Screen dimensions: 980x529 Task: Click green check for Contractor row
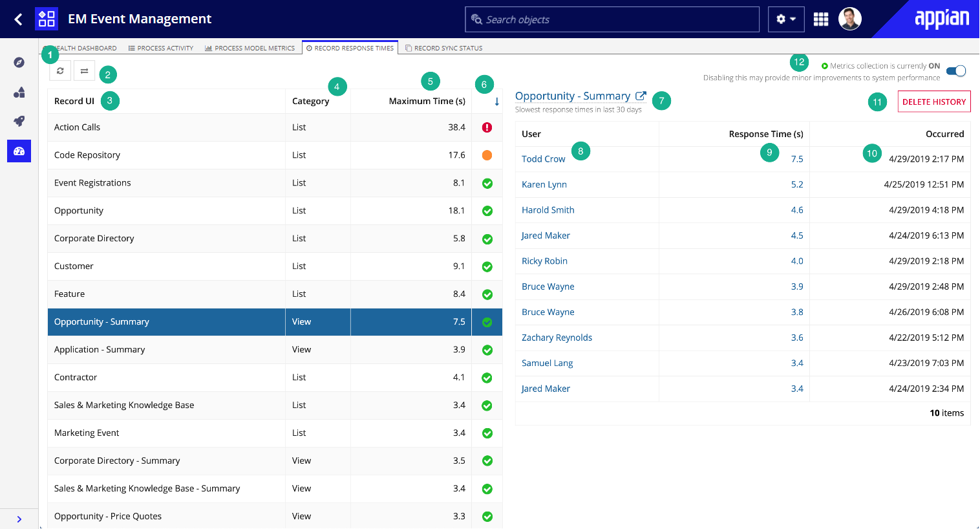pos(487,378)
